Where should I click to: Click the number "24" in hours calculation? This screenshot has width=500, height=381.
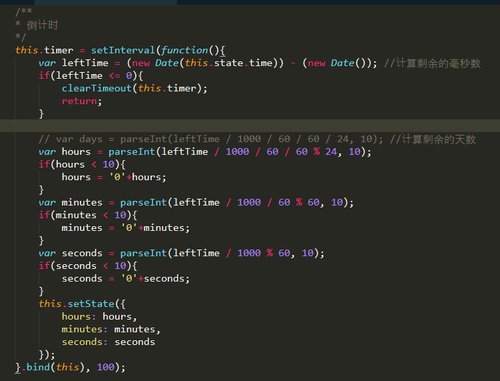[x=331, y=152]
